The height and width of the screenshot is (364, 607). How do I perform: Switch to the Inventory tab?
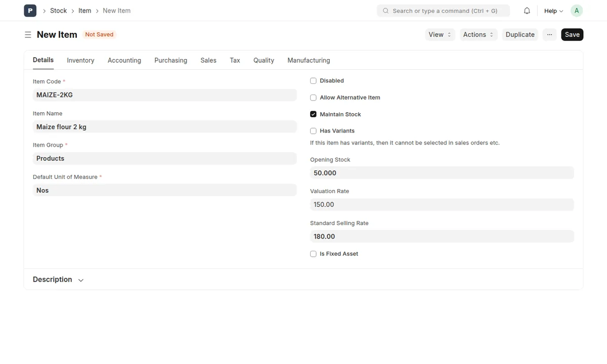coord(80,60)
